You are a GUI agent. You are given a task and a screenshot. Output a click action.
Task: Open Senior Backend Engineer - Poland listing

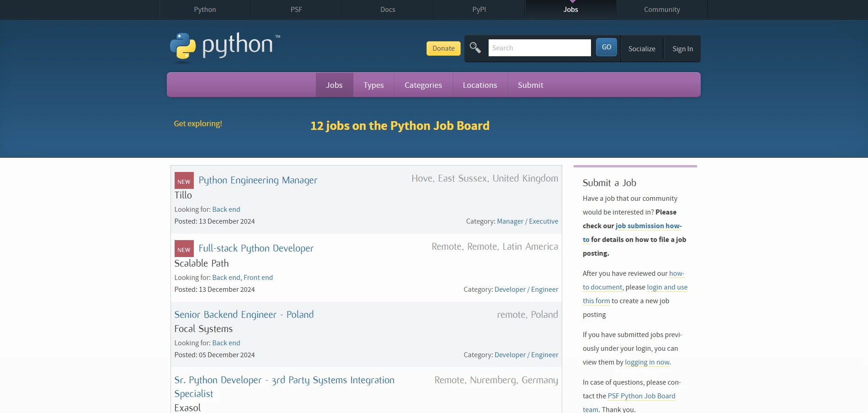[x=244, y=315]
